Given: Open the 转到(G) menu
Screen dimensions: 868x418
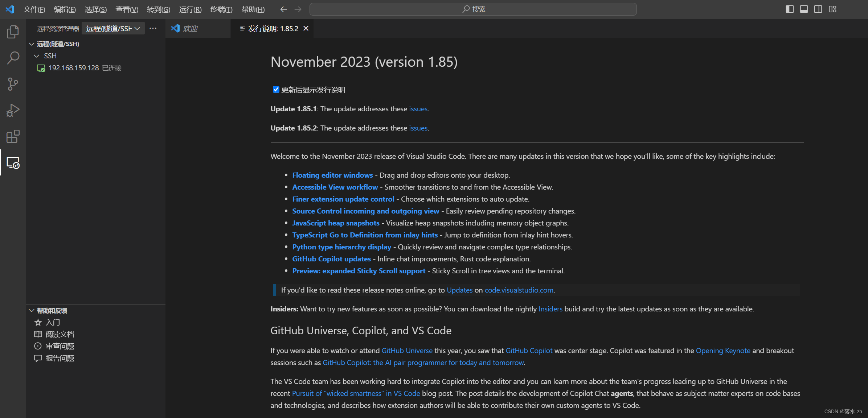Looking at the screenshot, I should click(159, 9).
